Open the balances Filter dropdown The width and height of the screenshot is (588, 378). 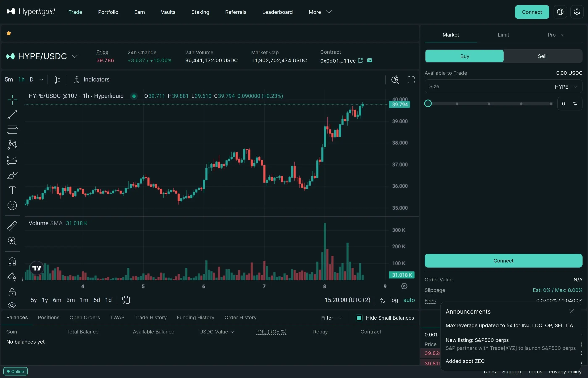[331, 318]
